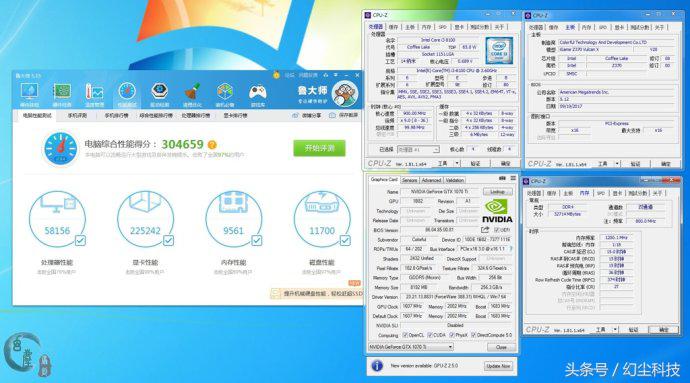This screenshot has height=383, width=690.
Task: Open the overall performance ranking tab in Ludashi
Action: [156, 115]
